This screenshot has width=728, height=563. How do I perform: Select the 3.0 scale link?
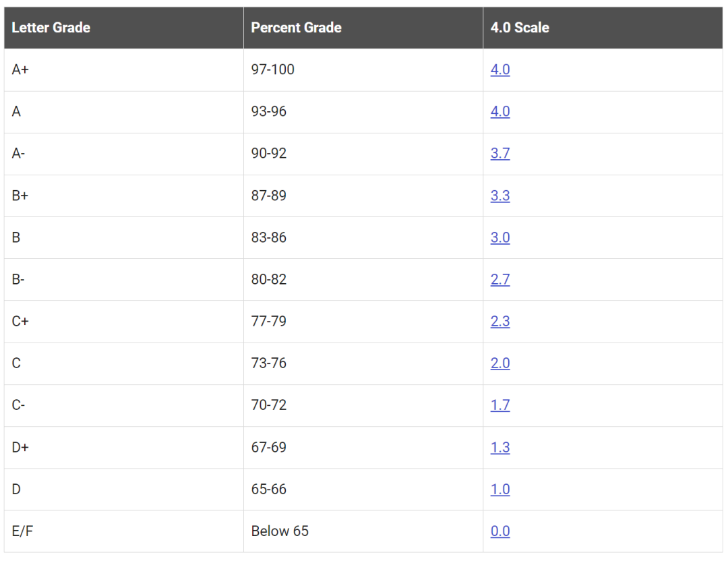500,237
